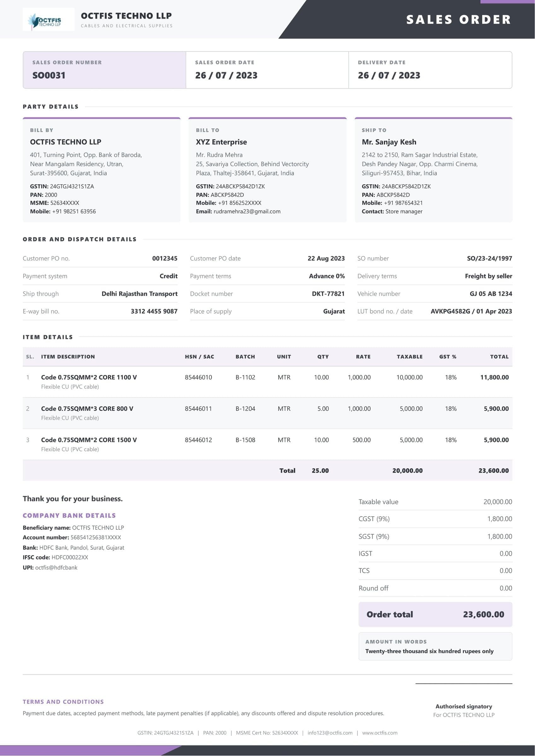Image resolution: width=535 pixels, height=756 pixels.
Task: Open footer email 'info123@octfis.com'
Action: tap(330, 733)
